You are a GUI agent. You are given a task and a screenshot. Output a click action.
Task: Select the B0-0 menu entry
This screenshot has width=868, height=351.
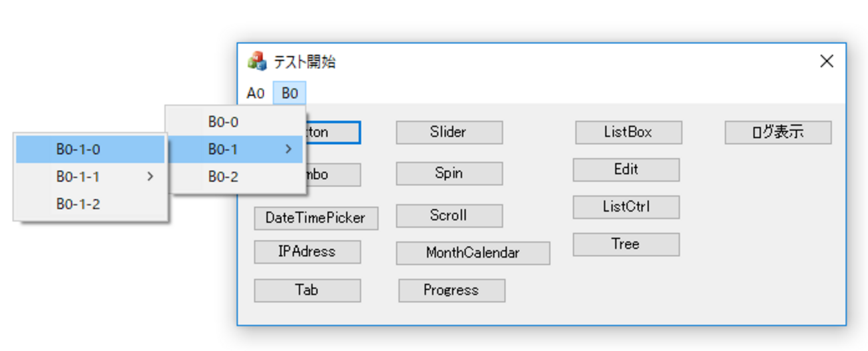pos(223,122)
